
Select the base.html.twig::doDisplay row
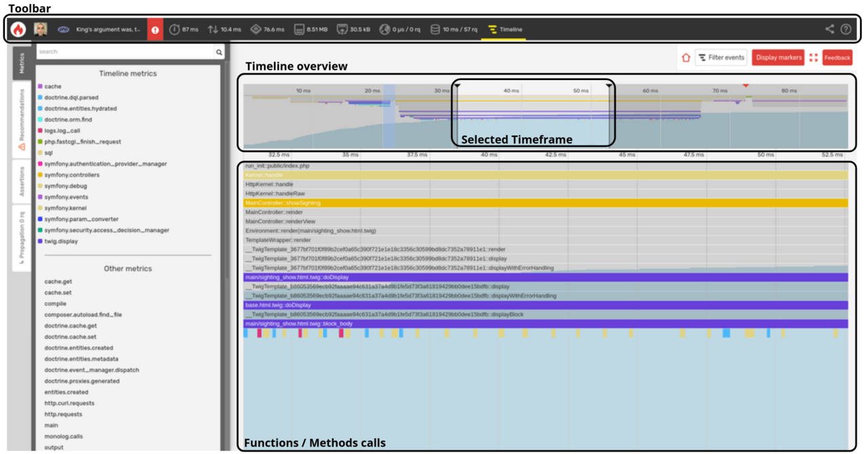point(546,305)
